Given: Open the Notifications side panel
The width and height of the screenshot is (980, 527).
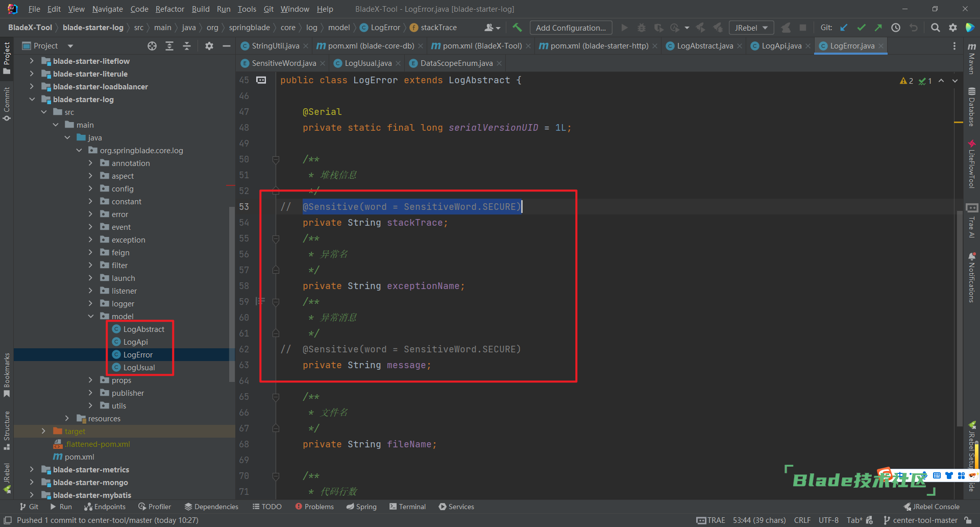Looking at the screenshot, I should 972,277.
